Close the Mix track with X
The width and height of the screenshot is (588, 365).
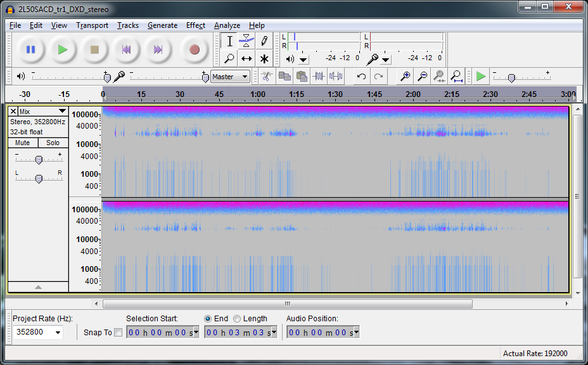point(13,111)
